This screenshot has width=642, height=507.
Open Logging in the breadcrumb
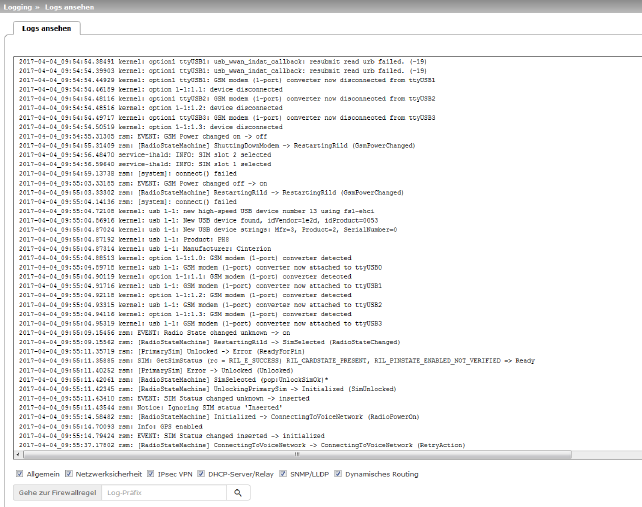[18, 7]
